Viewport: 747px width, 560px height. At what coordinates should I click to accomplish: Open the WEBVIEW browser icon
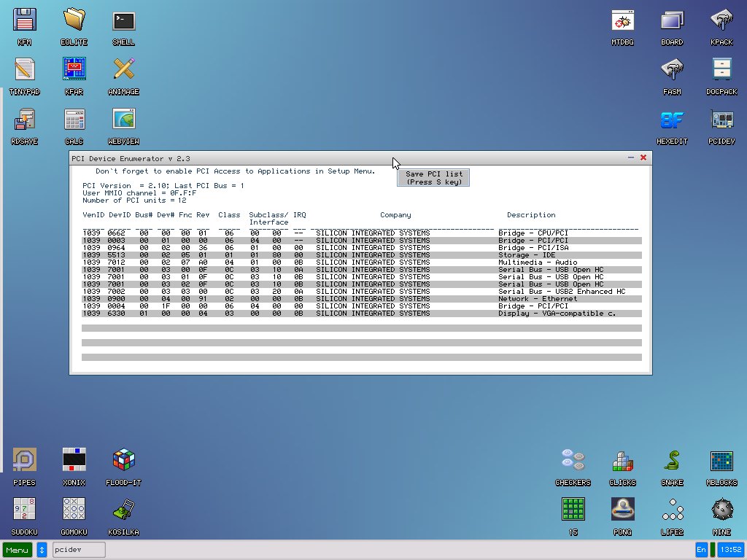(x=123, y=120)
